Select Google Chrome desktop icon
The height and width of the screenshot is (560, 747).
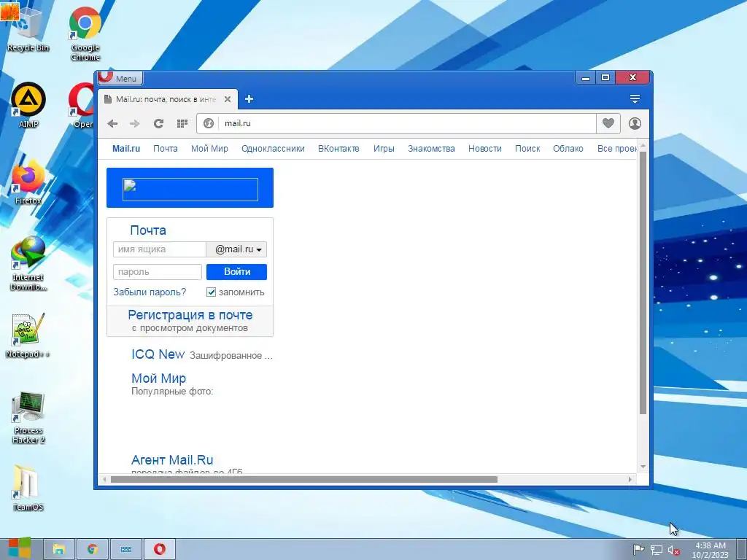tap(85, 34)
